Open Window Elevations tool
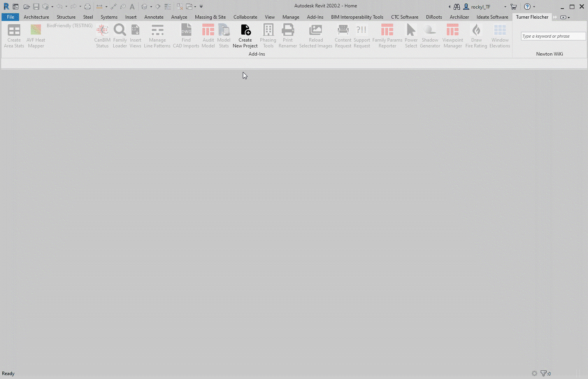588x379 pixels. point(500,36)
